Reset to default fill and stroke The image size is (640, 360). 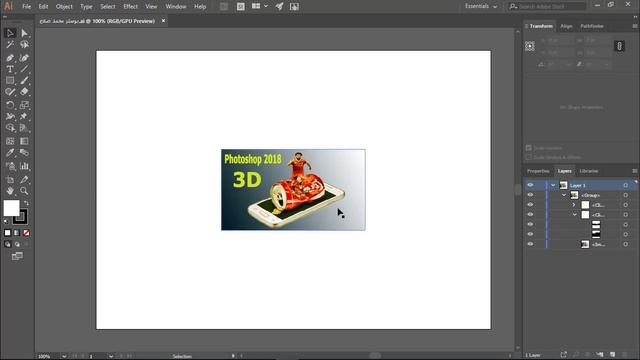pyautogui.click(x=6, y=222)
